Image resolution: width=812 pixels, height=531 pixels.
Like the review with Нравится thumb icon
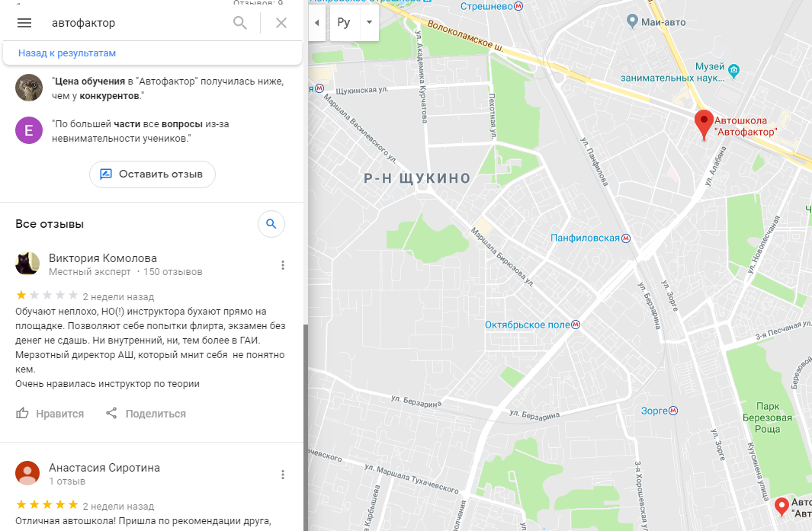[50, 414]
